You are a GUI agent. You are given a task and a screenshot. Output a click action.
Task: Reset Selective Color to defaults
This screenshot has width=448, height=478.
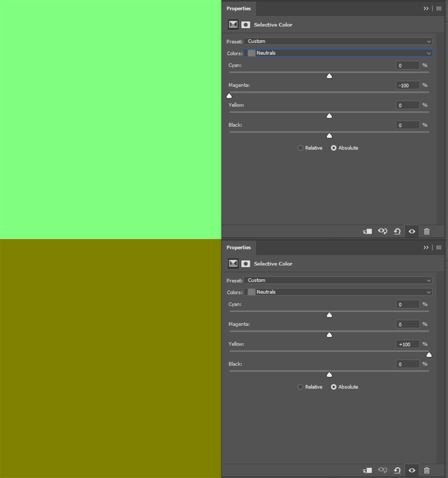[x=397, y=231]
